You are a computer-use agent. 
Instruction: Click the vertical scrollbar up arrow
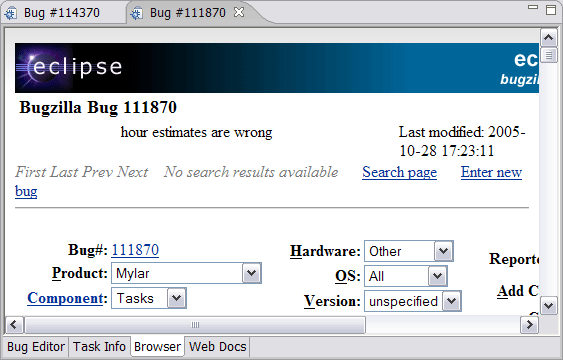[x=548, y=37]
